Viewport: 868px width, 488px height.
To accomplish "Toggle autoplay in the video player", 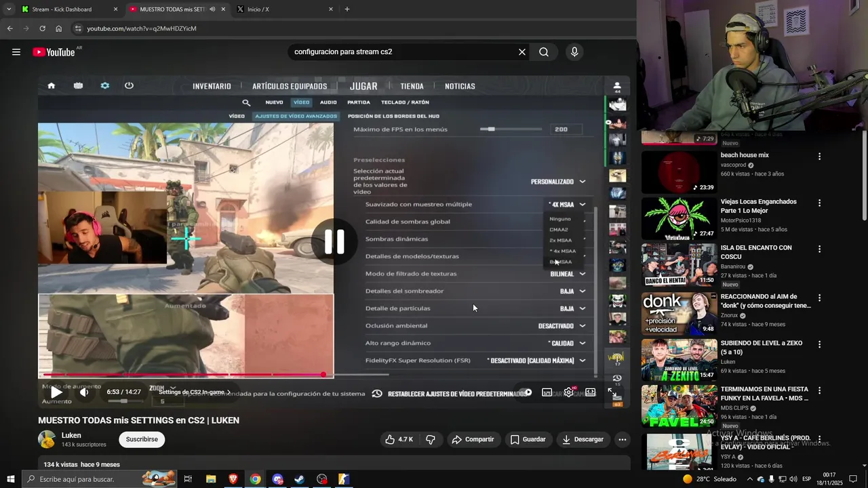I will (x=525, y=392).
